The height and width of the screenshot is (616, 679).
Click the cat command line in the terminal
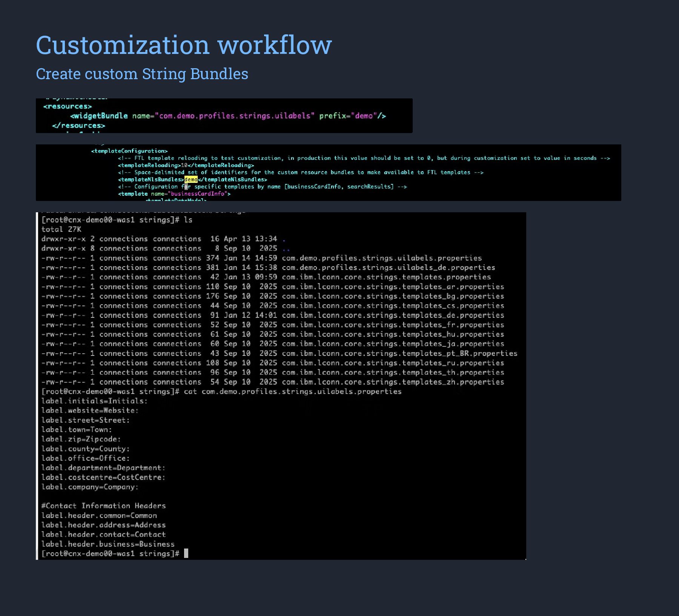221,392
